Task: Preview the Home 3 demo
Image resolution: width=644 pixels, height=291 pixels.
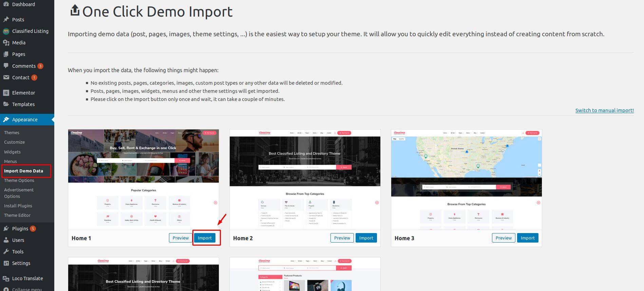Action: [x=504, y=238]
